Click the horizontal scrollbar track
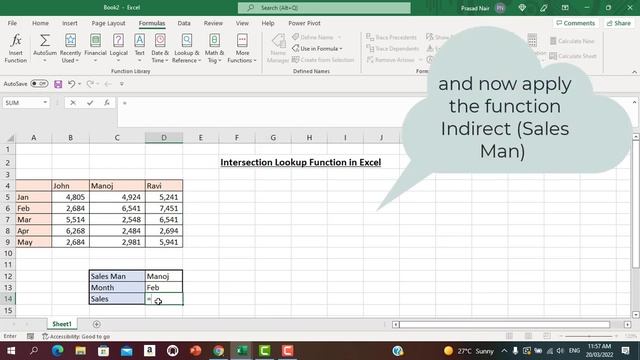640x360 pixels. point(504,324)
